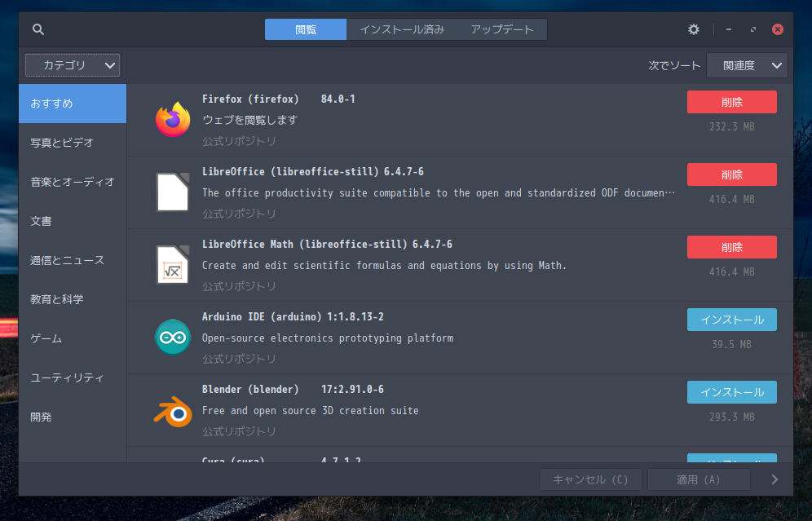Select the 写真とビデオ category

click(73, 143)
